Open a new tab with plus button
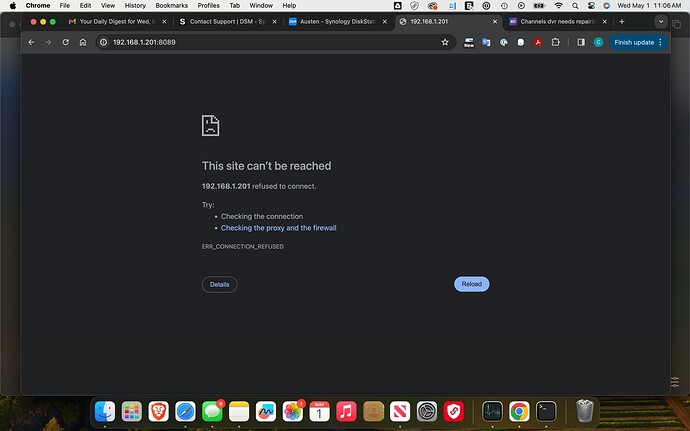Screen dimensions: 690x431 [622, 21]
